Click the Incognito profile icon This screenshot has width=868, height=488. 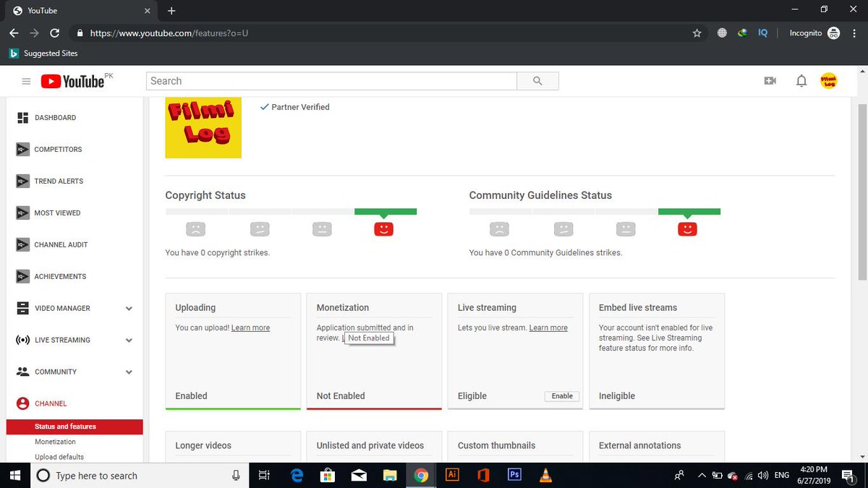tap(833, 33)
